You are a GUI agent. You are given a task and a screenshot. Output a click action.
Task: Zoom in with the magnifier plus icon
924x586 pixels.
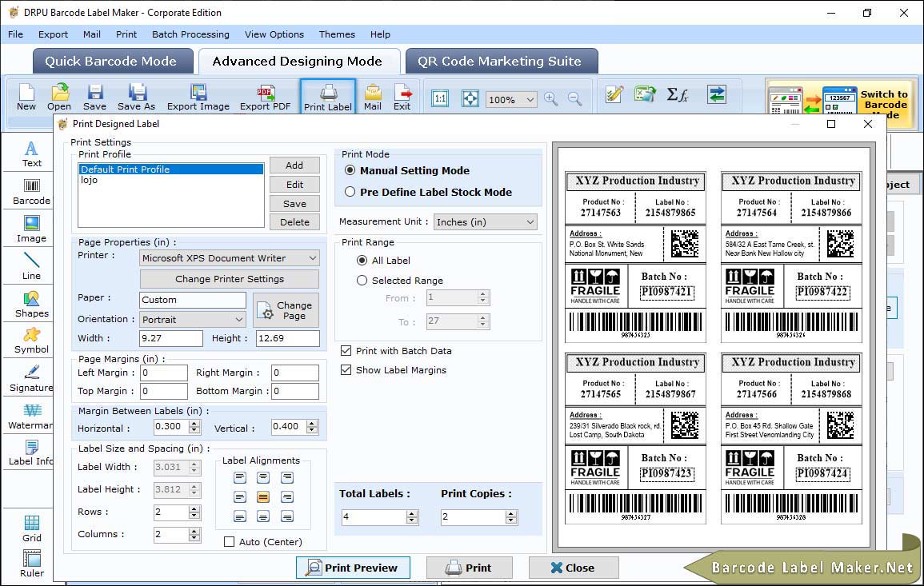point(551,98)
